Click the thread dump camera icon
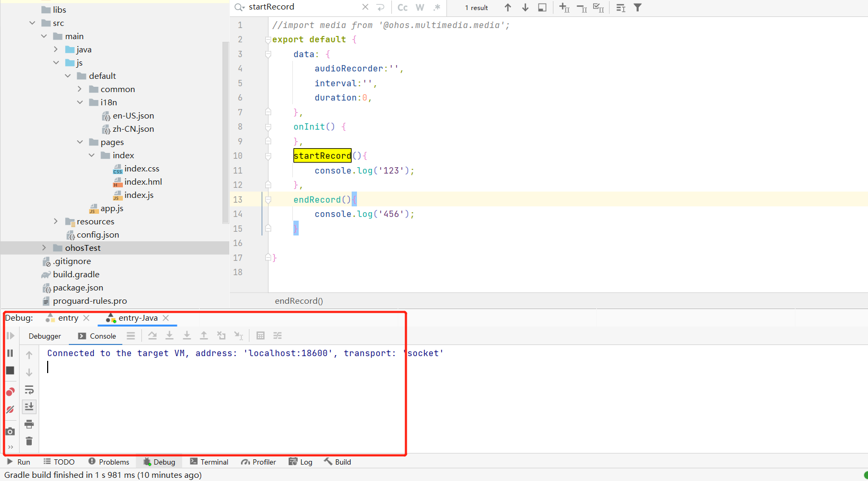This screenshot has height=481, width=868. [10, 431]
